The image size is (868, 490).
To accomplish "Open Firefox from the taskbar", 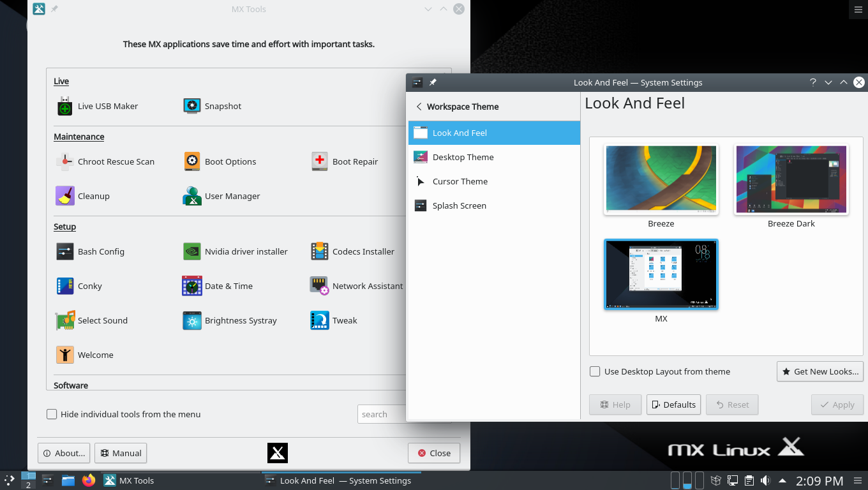I will click(89, 480).
